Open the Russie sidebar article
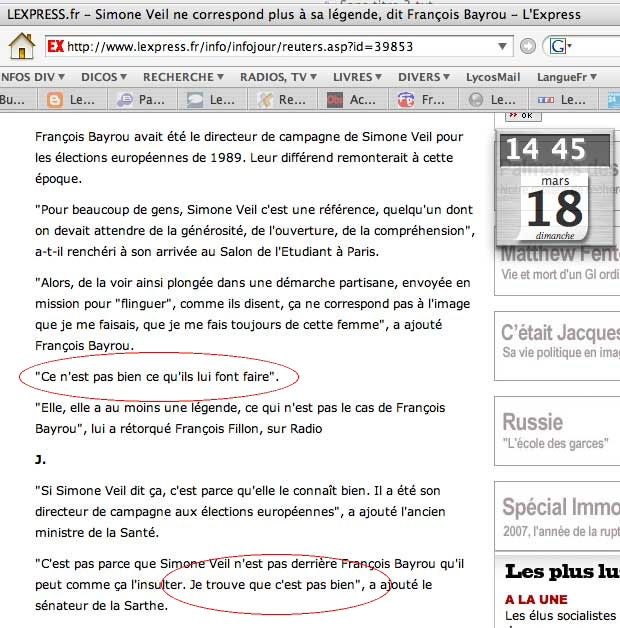The height and width of the screenshot is (628, 620). point(533,422)
